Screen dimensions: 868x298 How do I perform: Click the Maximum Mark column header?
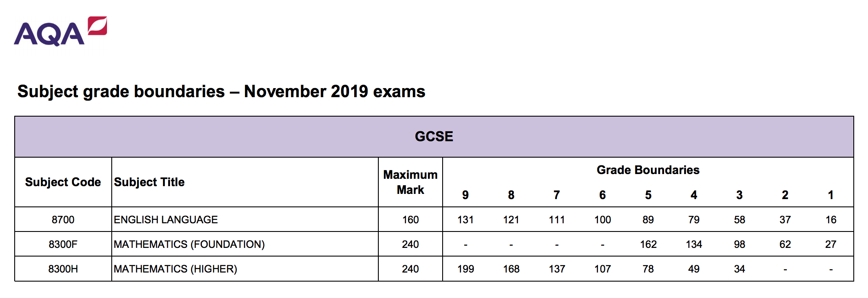pos(410,182)
